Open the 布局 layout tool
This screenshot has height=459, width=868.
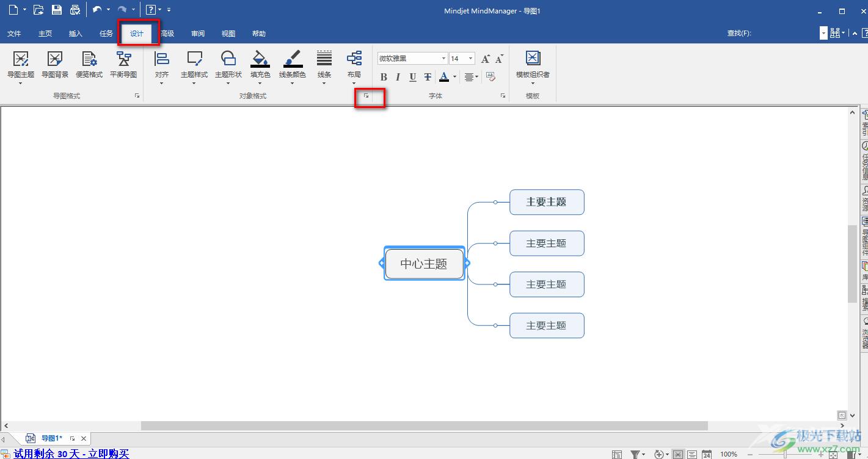[x=354, y=67]
